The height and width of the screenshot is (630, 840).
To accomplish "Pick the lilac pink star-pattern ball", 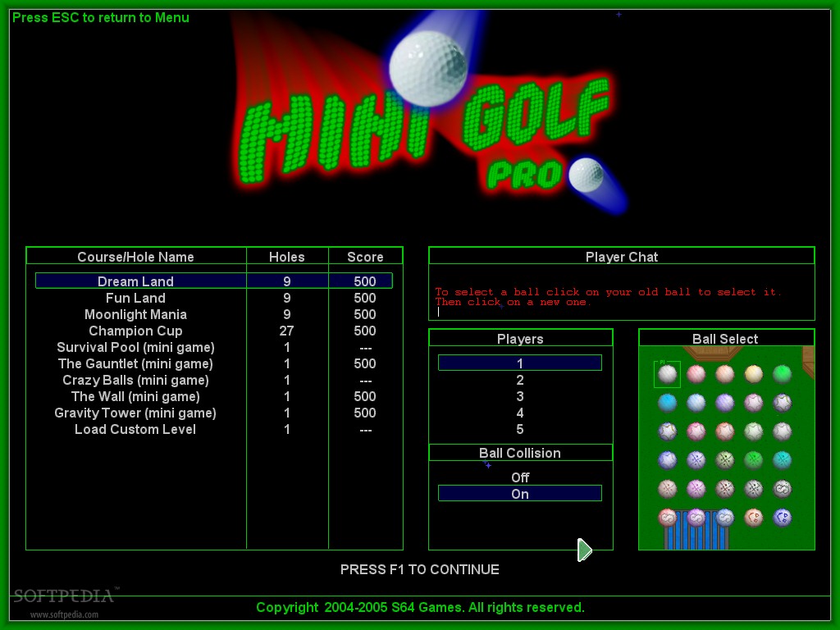I will [x=754, y=402].
